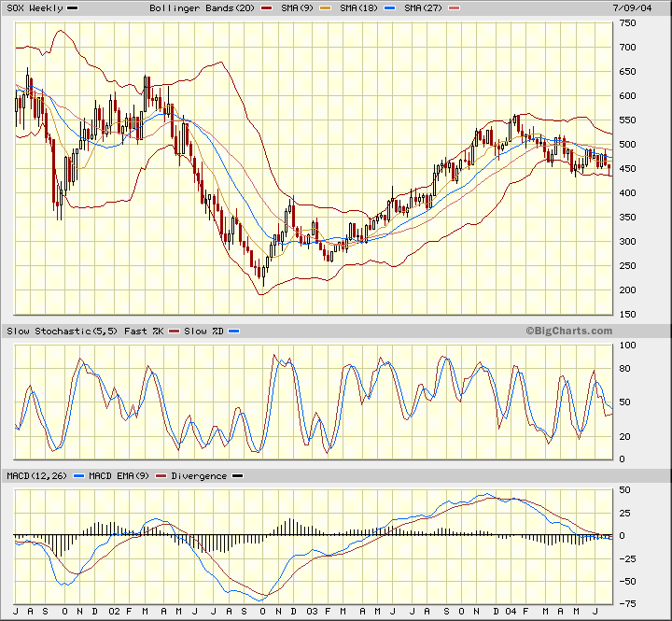
Task: Click the 03 year marker on time axis
Action: (312, 611)
